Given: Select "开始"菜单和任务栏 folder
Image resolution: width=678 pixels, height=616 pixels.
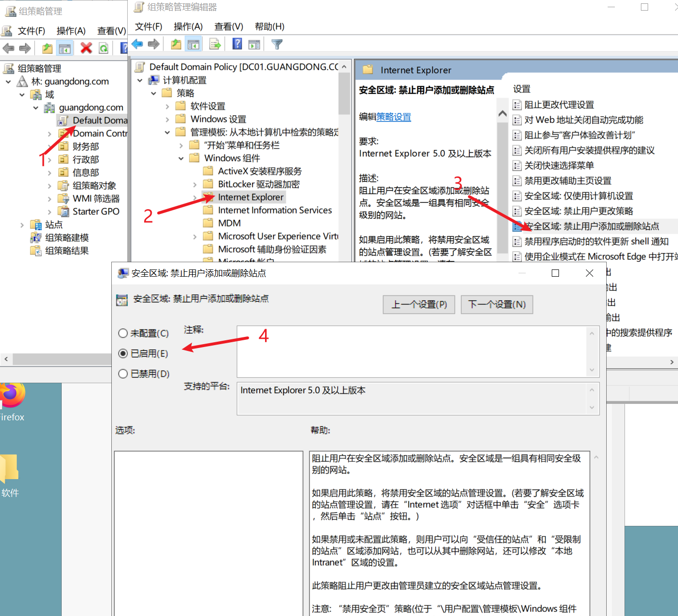Looking at the screenshot, I should [241, 145].
